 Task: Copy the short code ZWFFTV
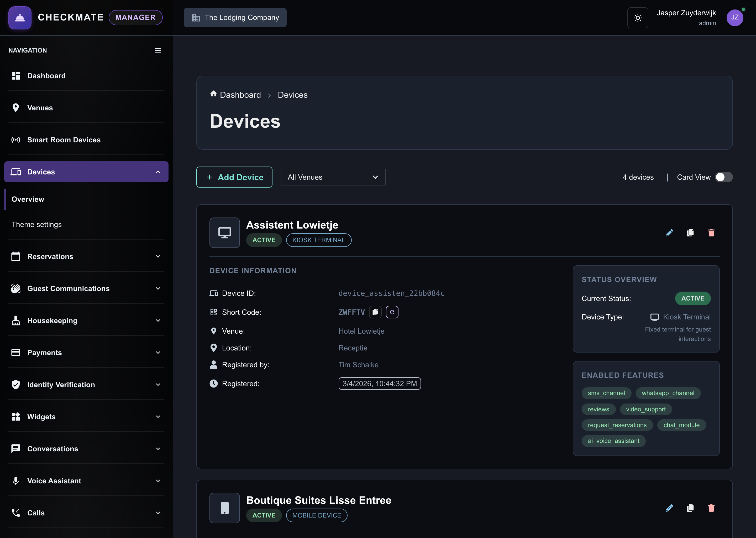click(375, 312)
